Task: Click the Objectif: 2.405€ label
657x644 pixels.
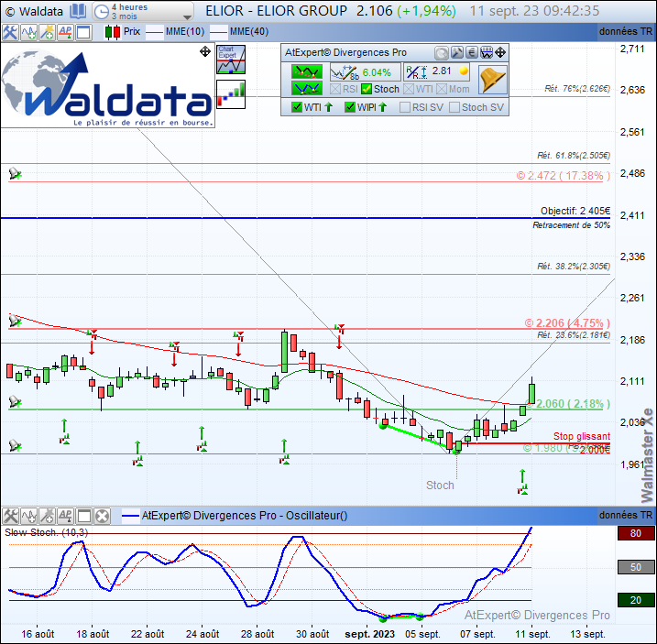Action: point(575,211)
